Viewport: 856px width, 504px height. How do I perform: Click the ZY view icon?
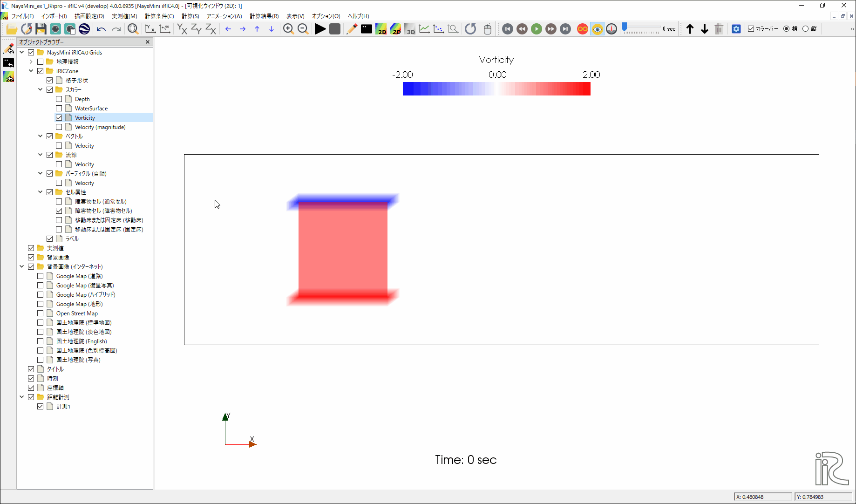pos(197,29)
